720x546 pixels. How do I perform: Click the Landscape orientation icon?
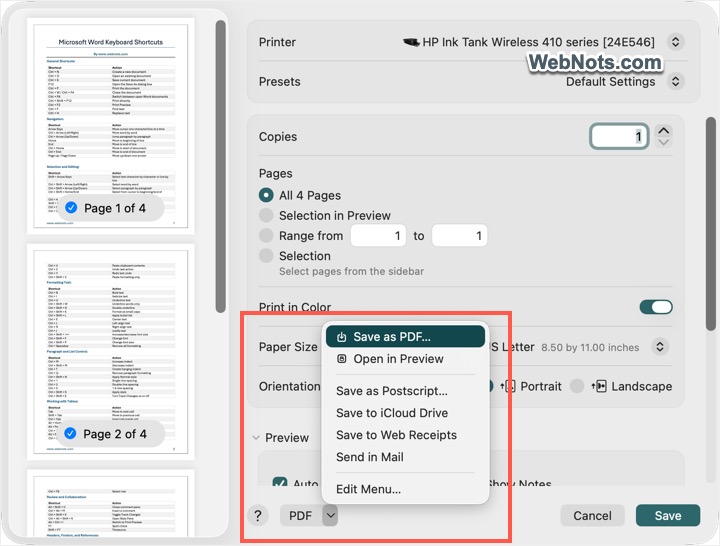coord(601,386)
